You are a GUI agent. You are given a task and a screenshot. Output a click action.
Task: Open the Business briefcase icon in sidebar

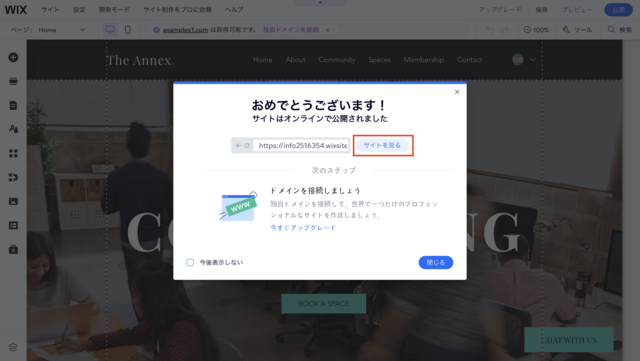click(x=13, y=249)
